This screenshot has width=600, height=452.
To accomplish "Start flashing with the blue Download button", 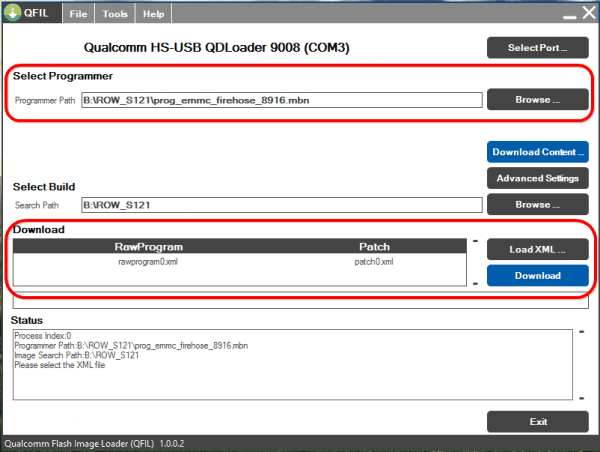I will [538, 276].
